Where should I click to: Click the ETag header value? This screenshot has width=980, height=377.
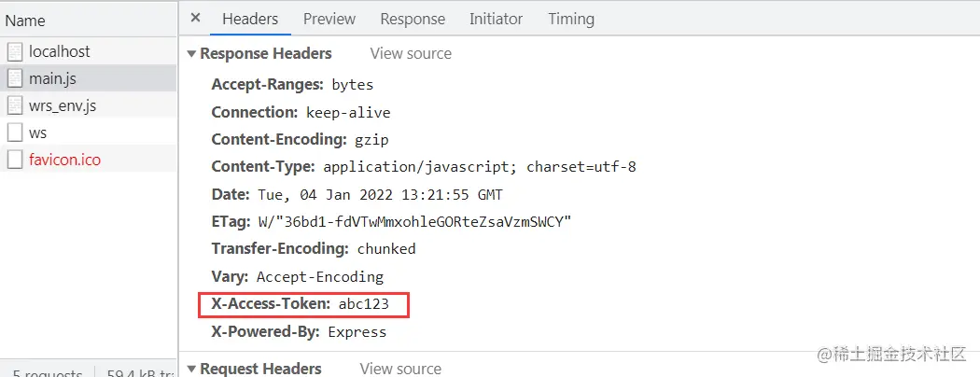tap(413, 222)
